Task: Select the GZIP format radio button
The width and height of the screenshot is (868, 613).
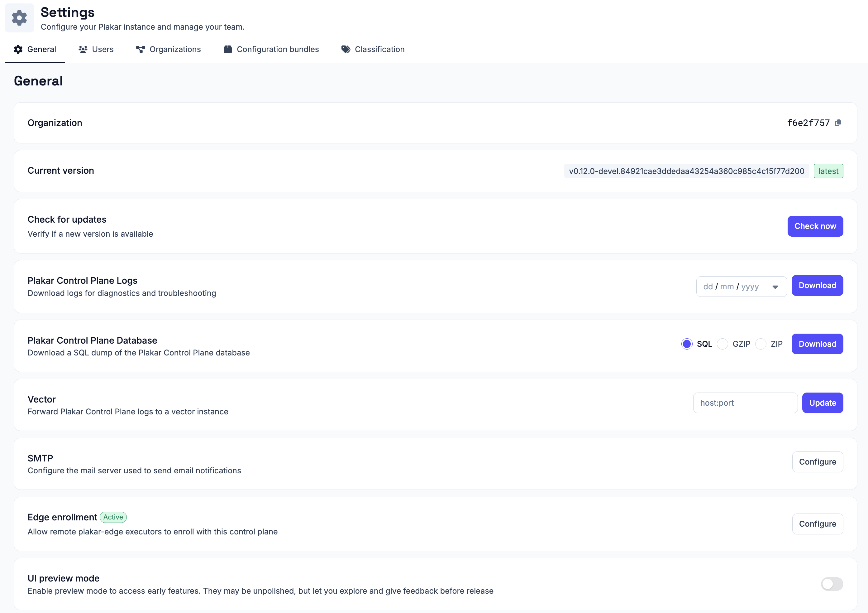Action: 723,344
